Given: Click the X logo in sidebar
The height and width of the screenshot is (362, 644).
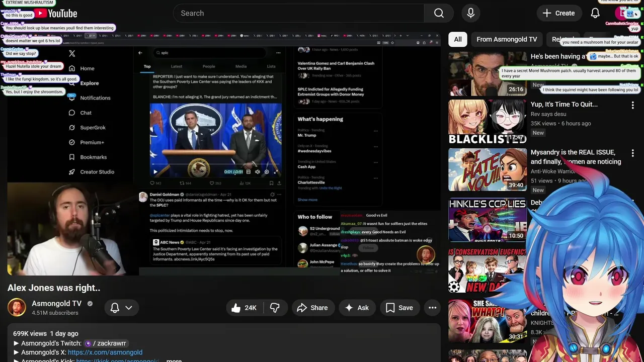Looking at the screenshot, I should [x=72, y=53].
